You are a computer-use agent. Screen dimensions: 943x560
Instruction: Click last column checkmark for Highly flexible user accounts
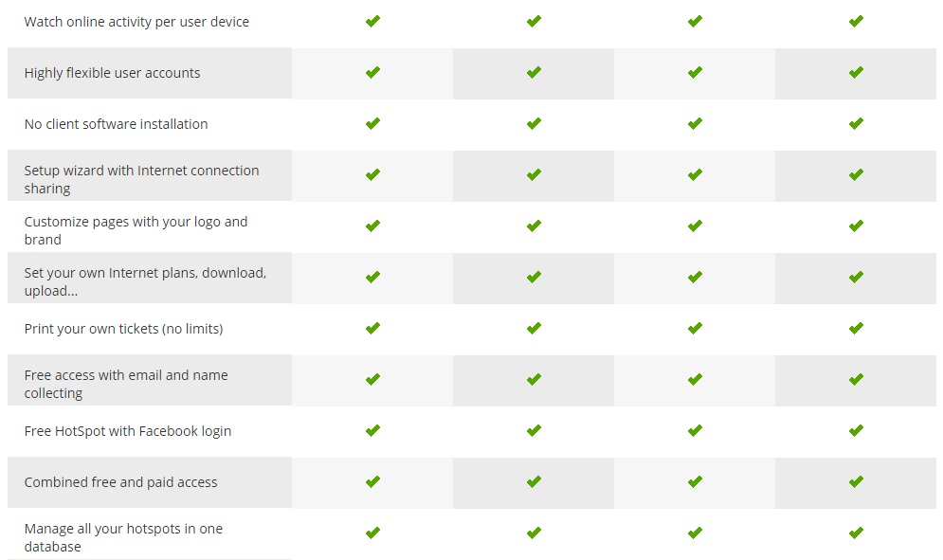(x=857, y=72)
